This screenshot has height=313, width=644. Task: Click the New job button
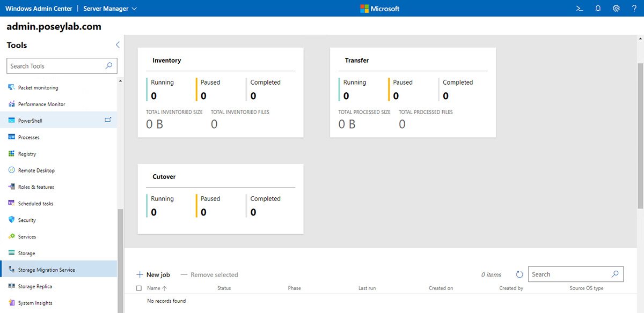(153, 275)
